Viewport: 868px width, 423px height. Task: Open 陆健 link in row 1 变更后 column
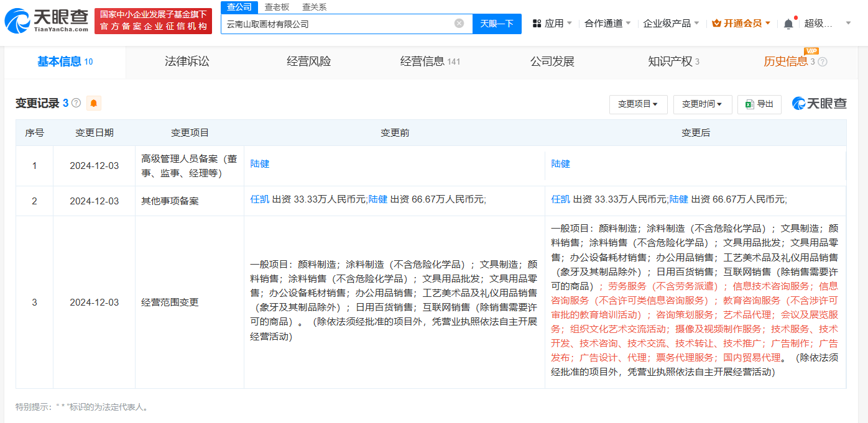[x=560, y=164]
